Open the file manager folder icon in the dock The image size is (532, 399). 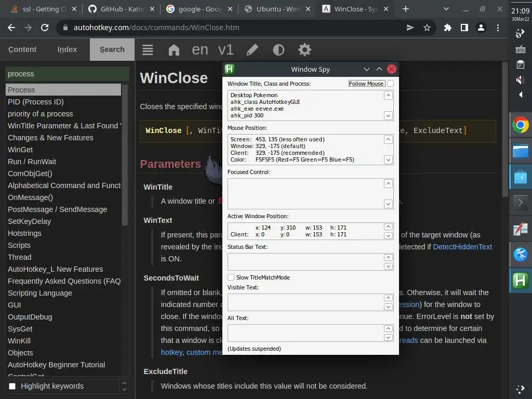coord(520,151)
